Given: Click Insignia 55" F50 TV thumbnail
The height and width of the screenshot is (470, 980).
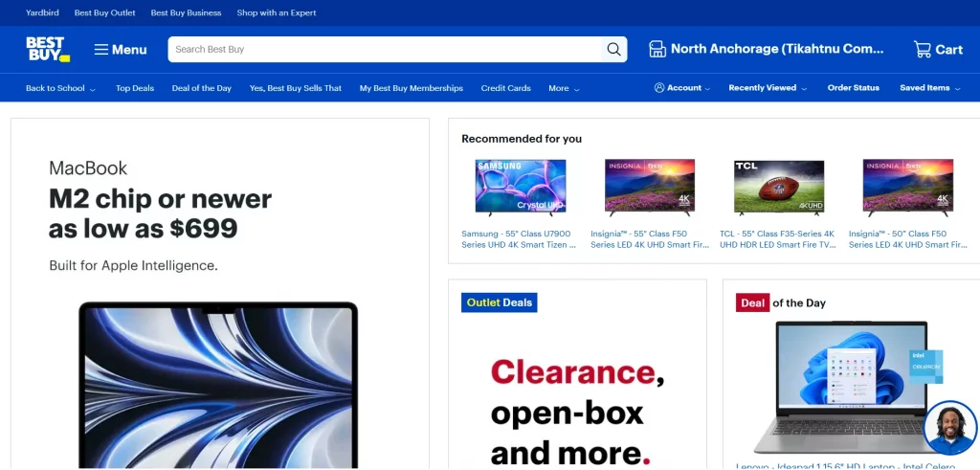Looking at the screenshot, I should coord(650,188).
